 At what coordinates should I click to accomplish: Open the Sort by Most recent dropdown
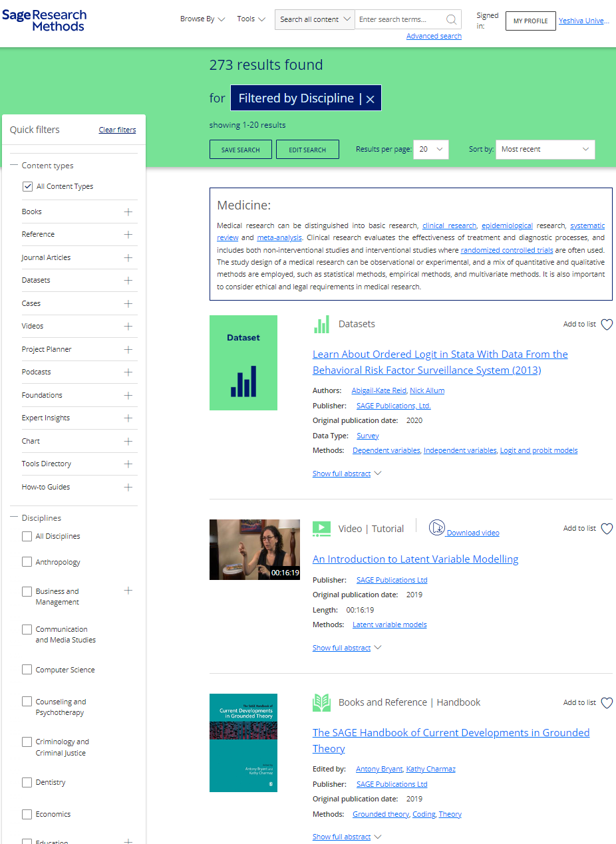tap(545, 150)
